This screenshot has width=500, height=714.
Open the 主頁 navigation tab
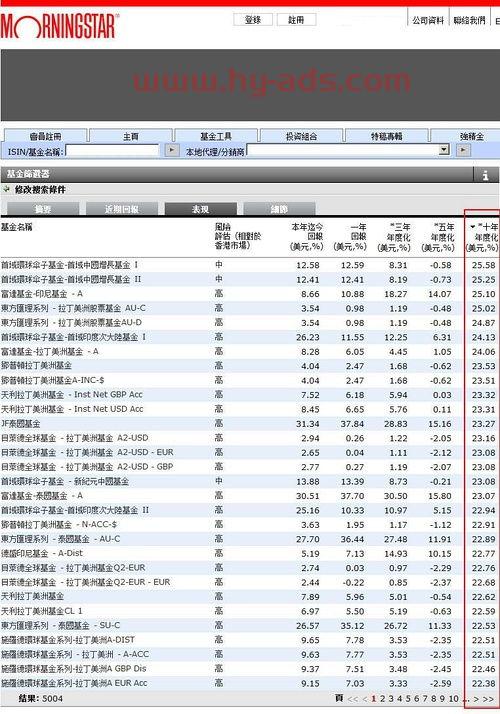point(131,136)
